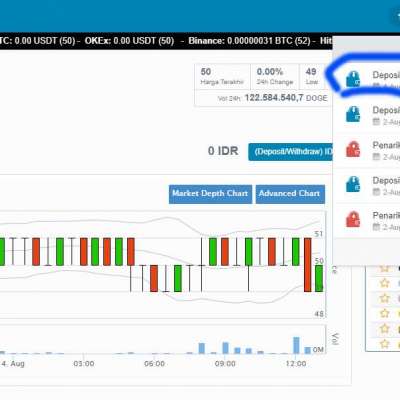Click the tall red candlestick at the chart's right end

click(x=307, y=265)
